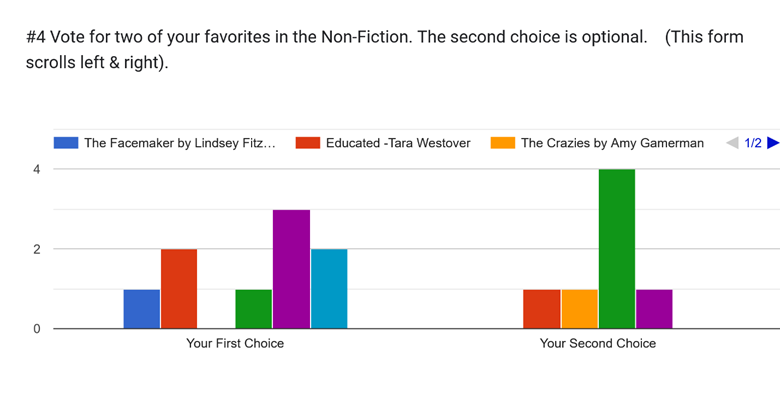Image resolution: width=780 pixels, height=407 pixels.
Task: Click green bar under Your First Choice
Action: (253, 309)
